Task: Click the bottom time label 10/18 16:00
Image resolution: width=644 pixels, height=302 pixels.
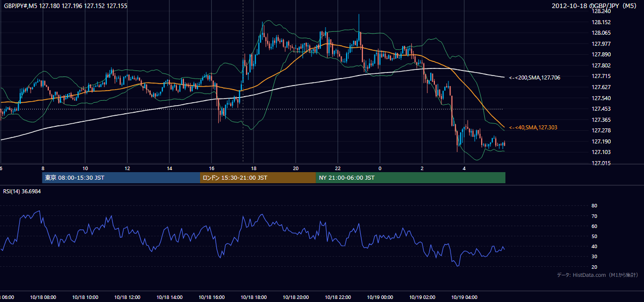Action: point(211,297)
